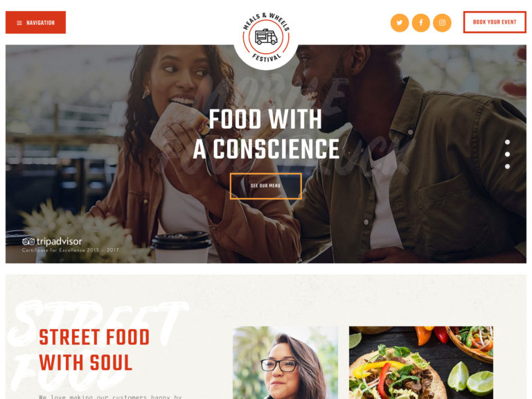532x399 pixels.
Task: Click the Food With A Conscience headline
Action: click(x=266, y=134)
